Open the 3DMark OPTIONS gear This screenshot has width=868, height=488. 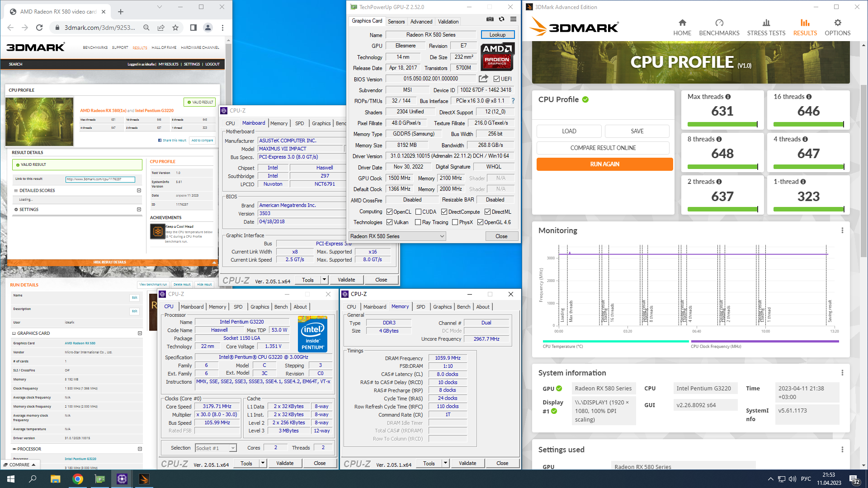point(837,28)
